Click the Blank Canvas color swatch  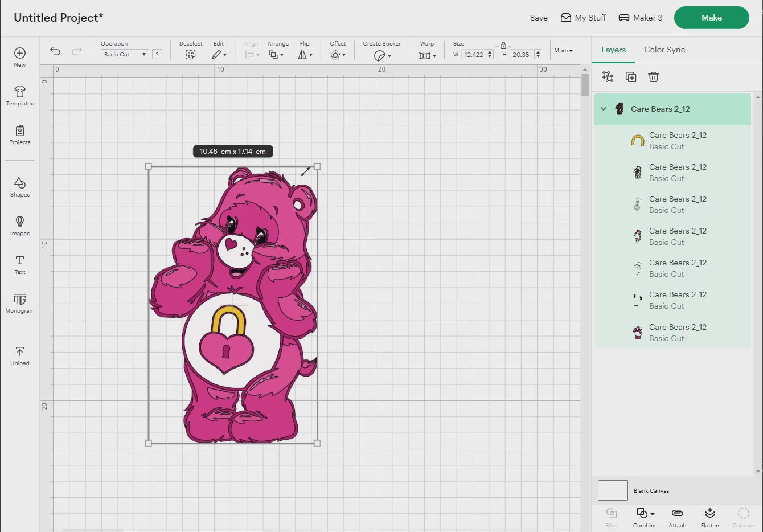[613, 490]
